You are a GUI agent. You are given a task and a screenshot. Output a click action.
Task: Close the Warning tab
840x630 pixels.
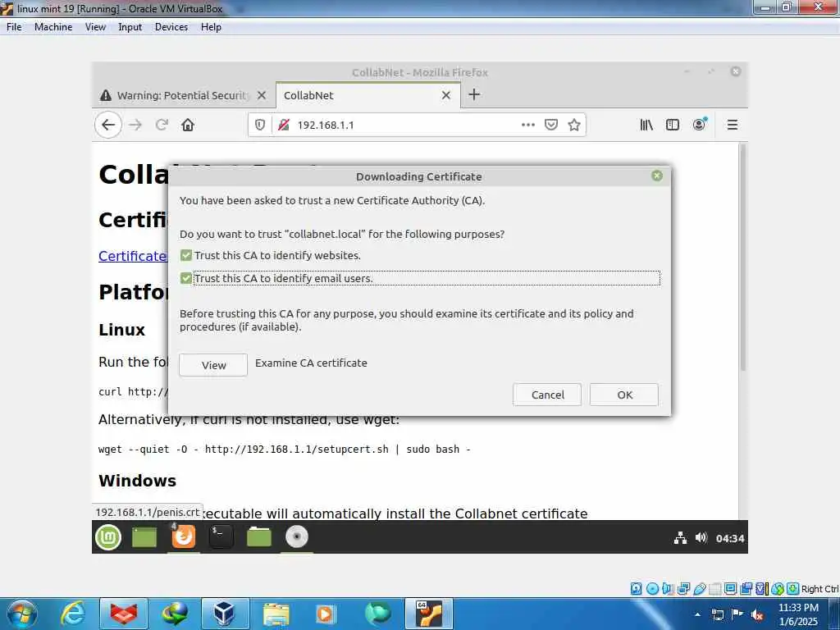point(262,95)
